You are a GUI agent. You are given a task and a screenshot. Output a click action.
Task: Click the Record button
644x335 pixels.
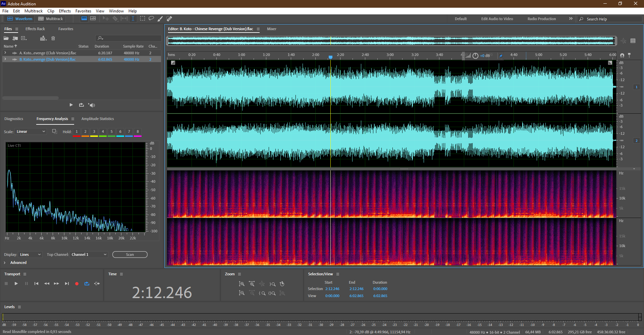77,284
